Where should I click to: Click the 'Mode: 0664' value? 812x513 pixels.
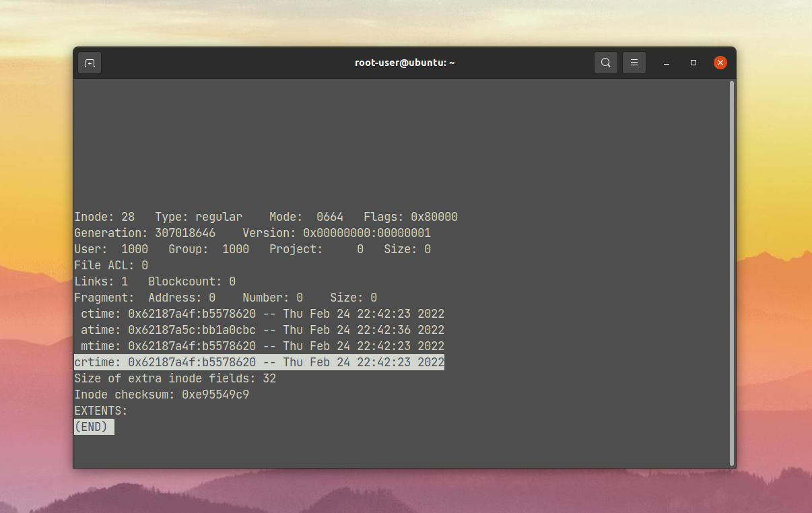(x=306, y=217)
